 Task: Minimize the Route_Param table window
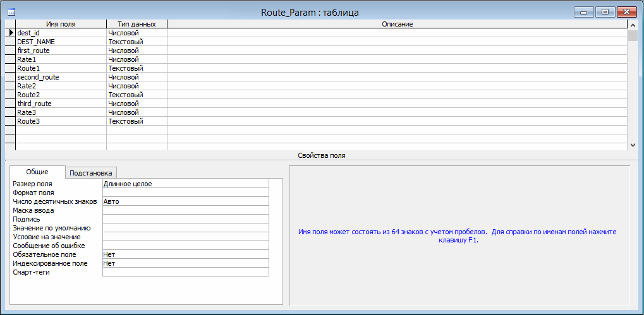tap(584, 11)
